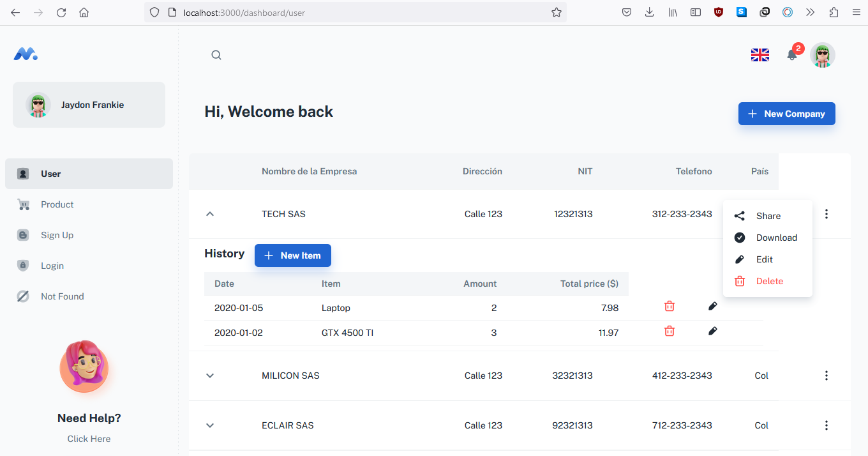Open the search magnifier icon
The image size is (868, 456).
click(216, 55)
